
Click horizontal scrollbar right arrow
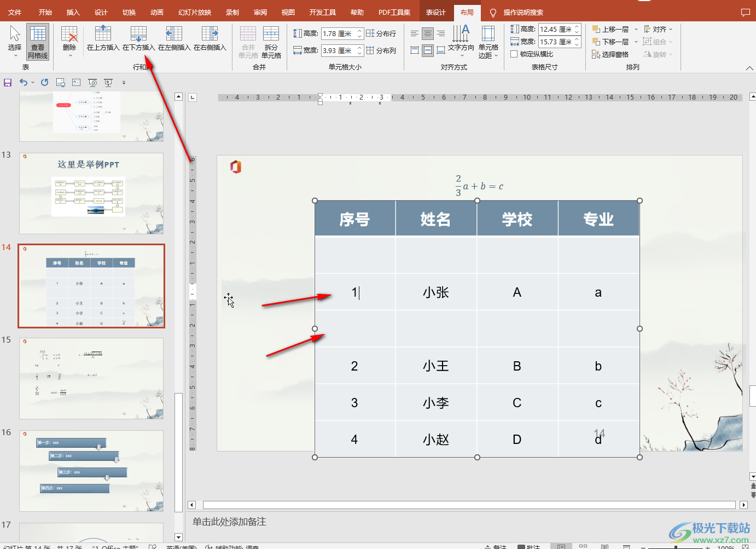(x=743, y=505)
